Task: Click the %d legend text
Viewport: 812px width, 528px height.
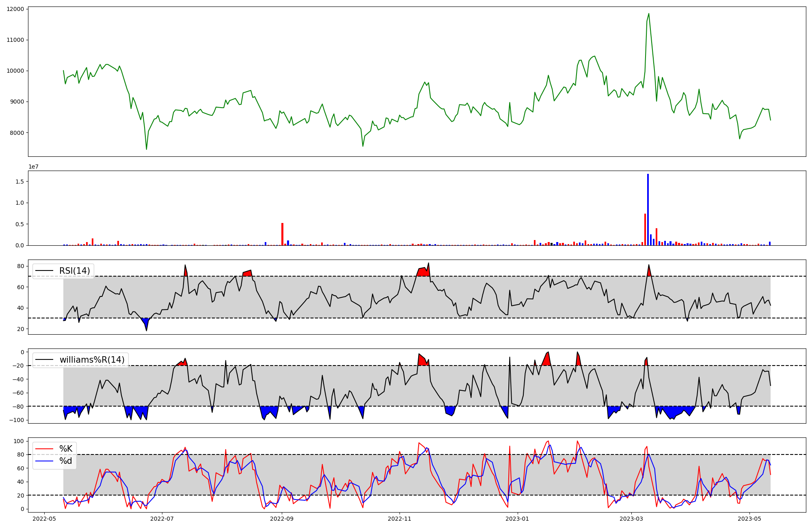Action: tap(66, 461)
